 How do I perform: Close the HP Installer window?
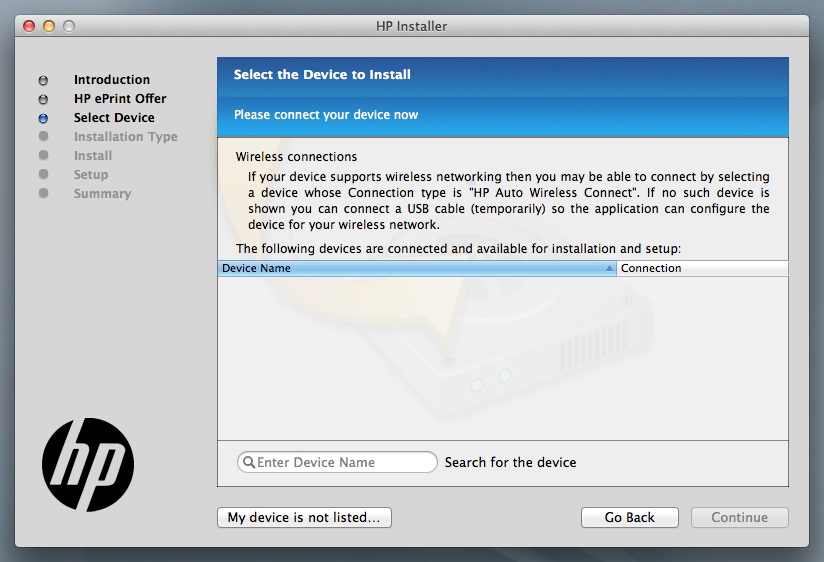pos(29,26)
